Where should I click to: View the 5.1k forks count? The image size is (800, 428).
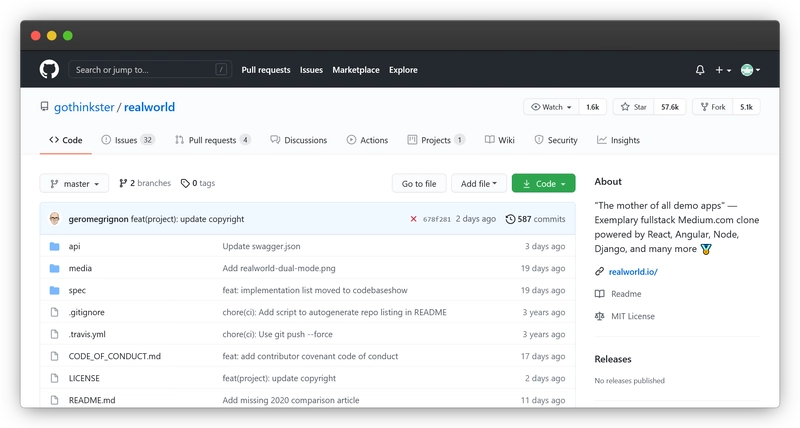click(x=746, y=107)
